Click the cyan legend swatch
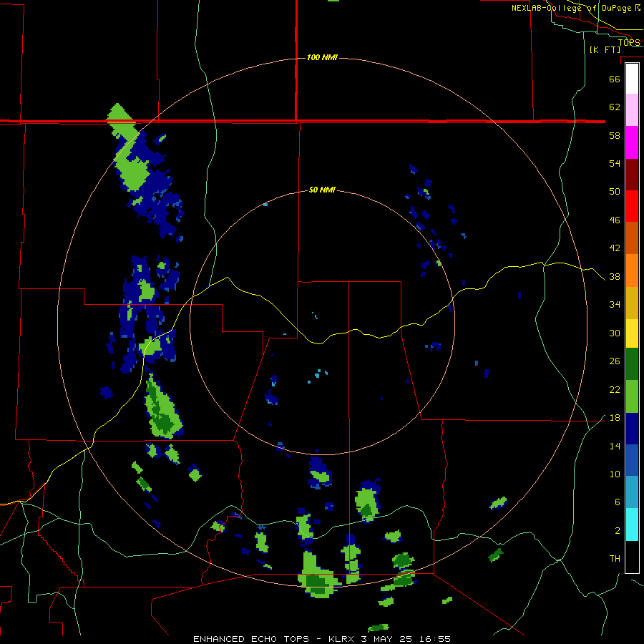The width and height of the screenshot is (644, 644). (632, 525)
